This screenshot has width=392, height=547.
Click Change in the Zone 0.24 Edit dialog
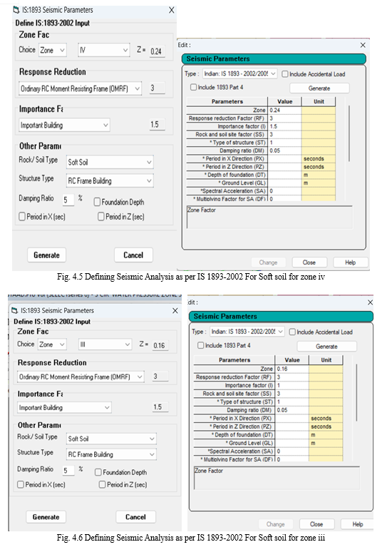pos(268,262)
